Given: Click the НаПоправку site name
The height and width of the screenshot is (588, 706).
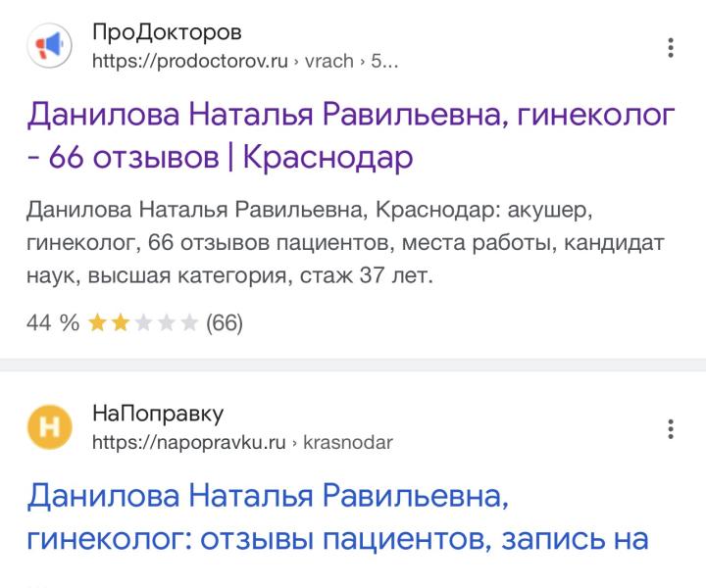Looking at the screenshot, I should [158, 414].
